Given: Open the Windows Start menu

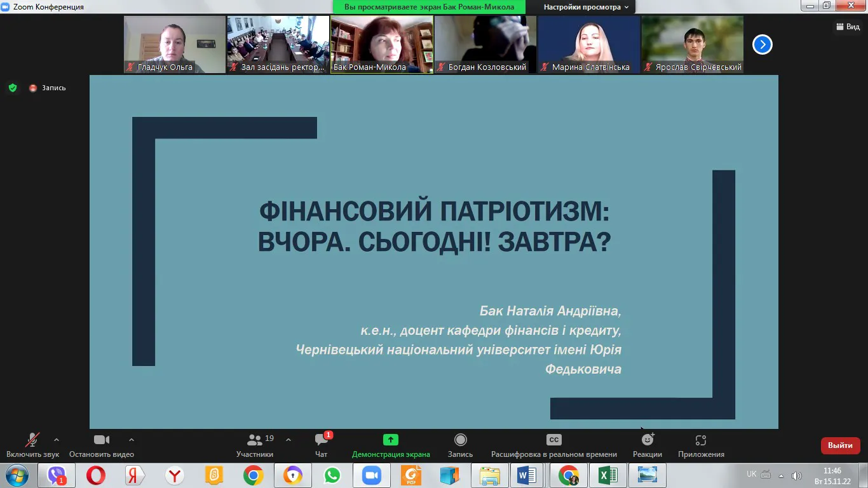Looking at the screenshot, I should [x=17, y=475].
